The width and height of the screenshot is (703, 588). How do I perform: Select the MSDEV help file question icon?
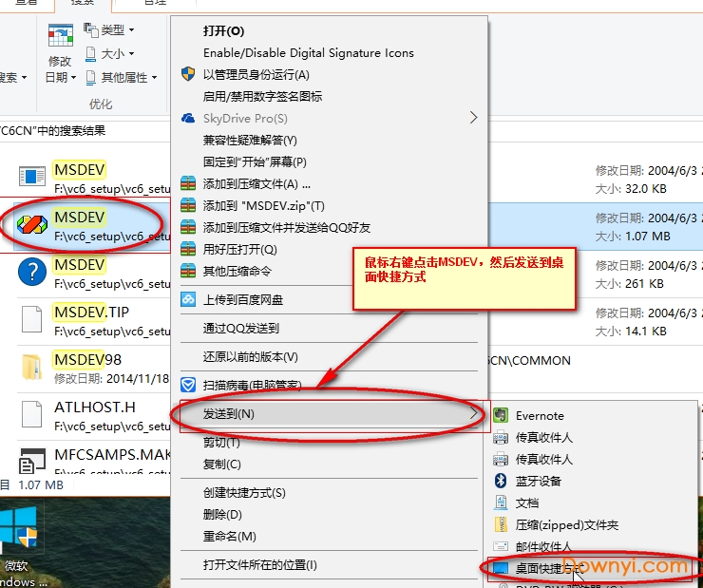point(32,272)
